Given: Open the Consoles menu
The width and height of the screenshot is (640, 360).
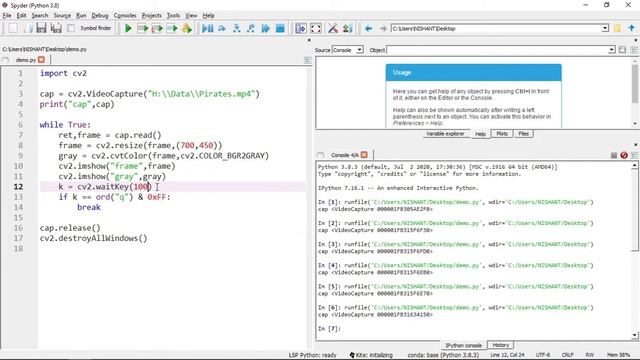Looking at the screenshot, I should click(125, 16).
